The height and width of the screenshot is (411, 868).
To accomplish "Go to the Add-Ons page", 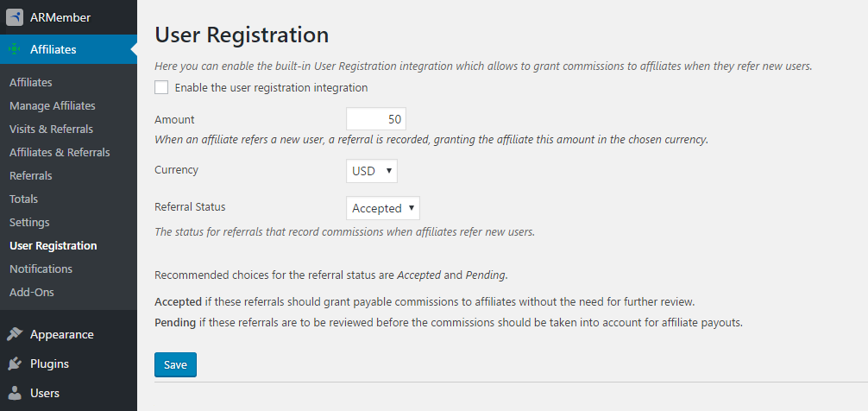I will tap(32, 292).
